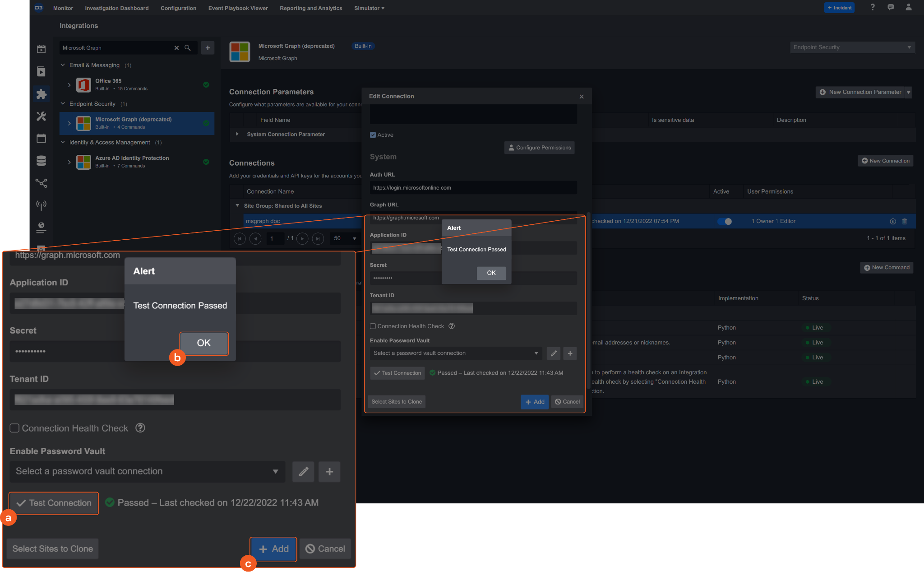Click Cancel in Edit Connection dialog

point(568,402)
